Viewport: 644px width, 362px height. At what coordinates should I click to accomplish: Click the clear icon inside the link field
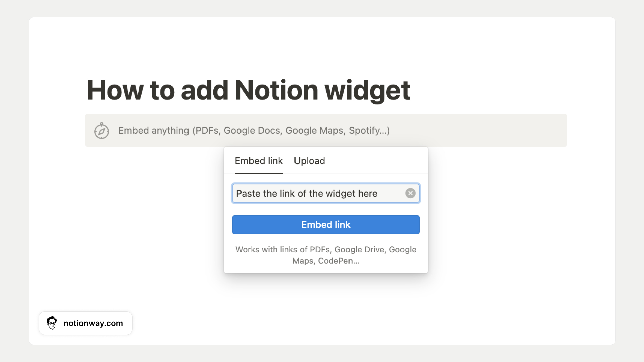click(x=410, y=193)
